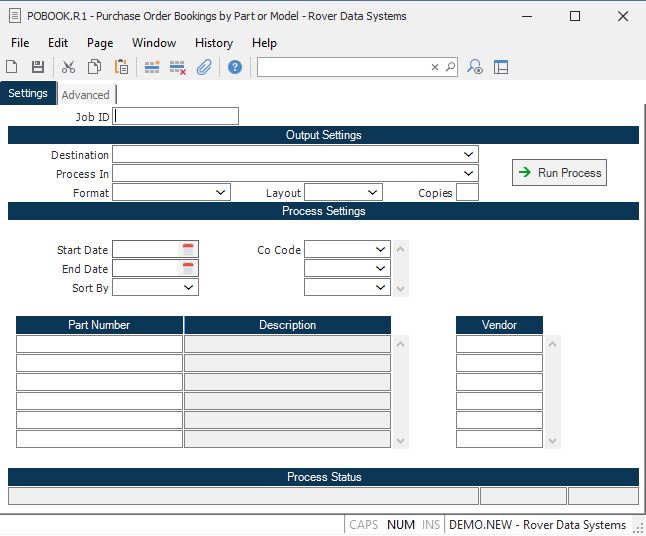Open the History menu
Image resolution: width=646 pixels, height=536 pixels.
(214, 43)
